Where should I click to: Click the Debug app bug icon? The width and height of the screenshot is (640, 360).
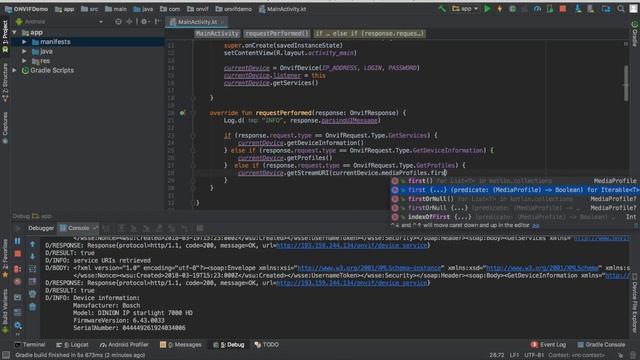click(512, 9)
